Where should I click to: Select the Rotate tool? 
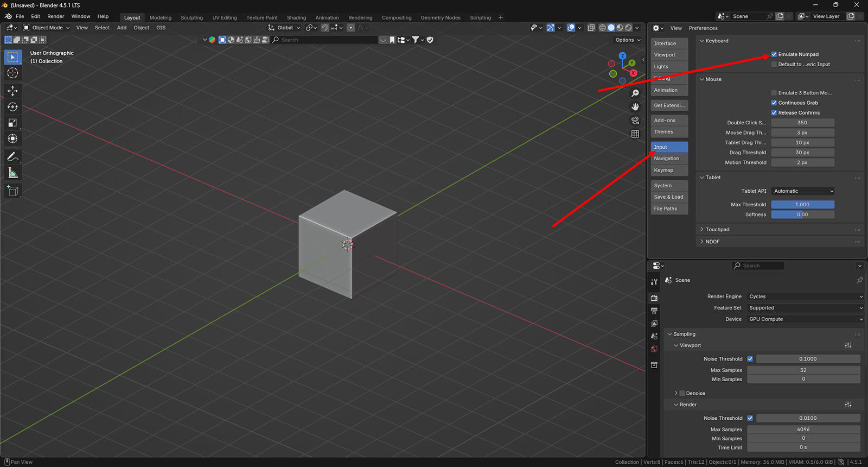pos(12,107)
